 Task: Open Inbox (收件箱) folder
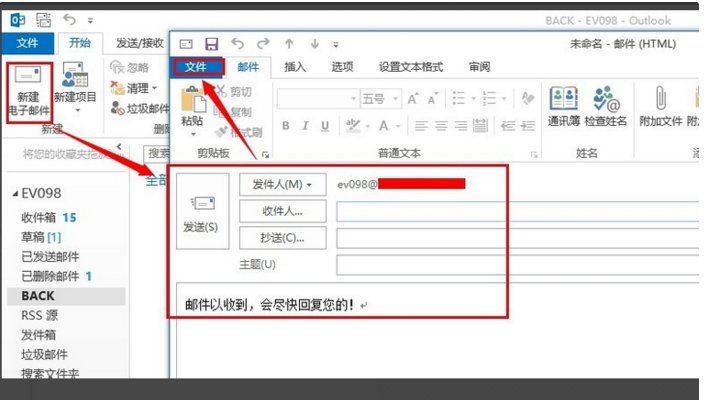[49, 218]
